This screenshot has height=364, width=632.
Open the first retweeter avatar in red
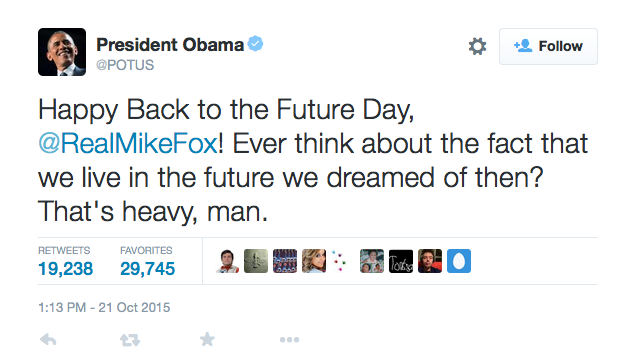pyautogui.click(x=227, y=261)
